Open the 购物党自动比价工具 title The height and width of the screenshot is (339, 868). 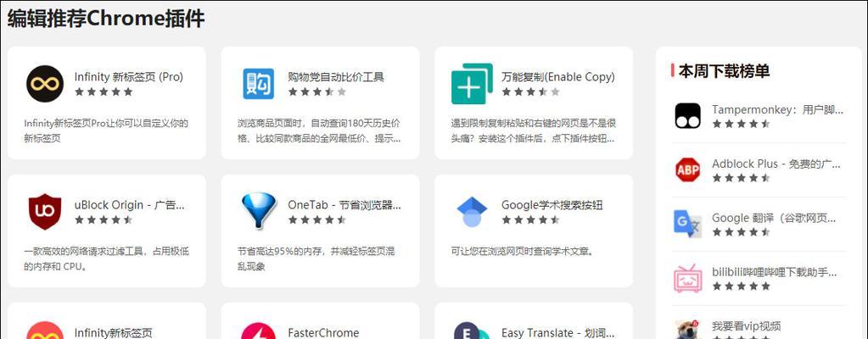(x=336, y=77)
